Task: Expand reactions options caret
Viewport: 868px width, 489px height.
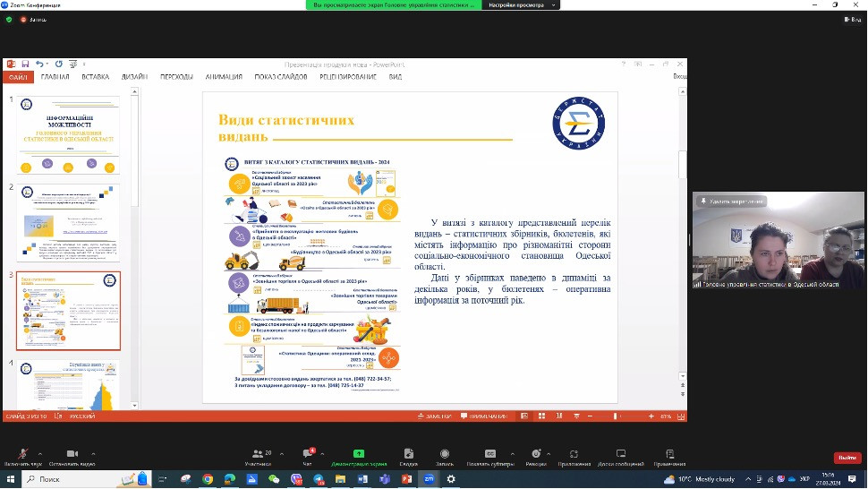Action: coord(548,453)
